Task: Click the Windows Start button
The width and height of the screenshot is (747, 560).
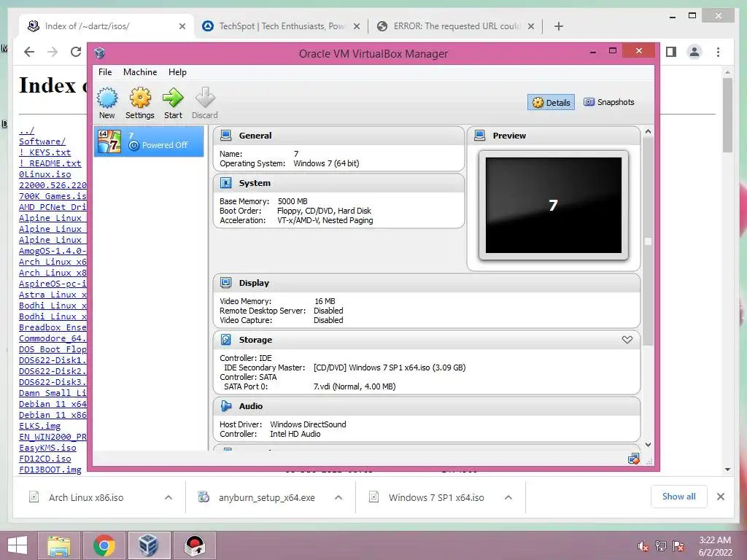Action: (18, 545)
